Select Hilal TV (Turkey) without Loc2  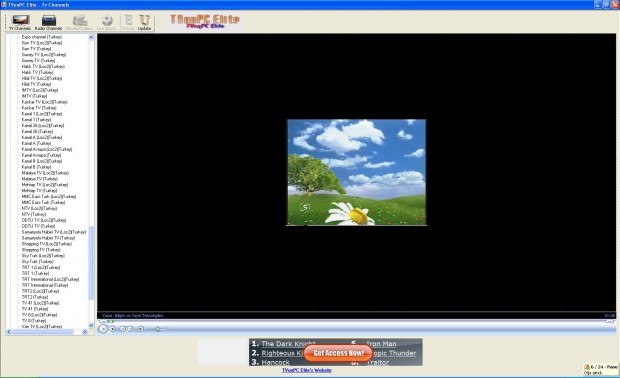pyautogui.click(x=36, y=84)
